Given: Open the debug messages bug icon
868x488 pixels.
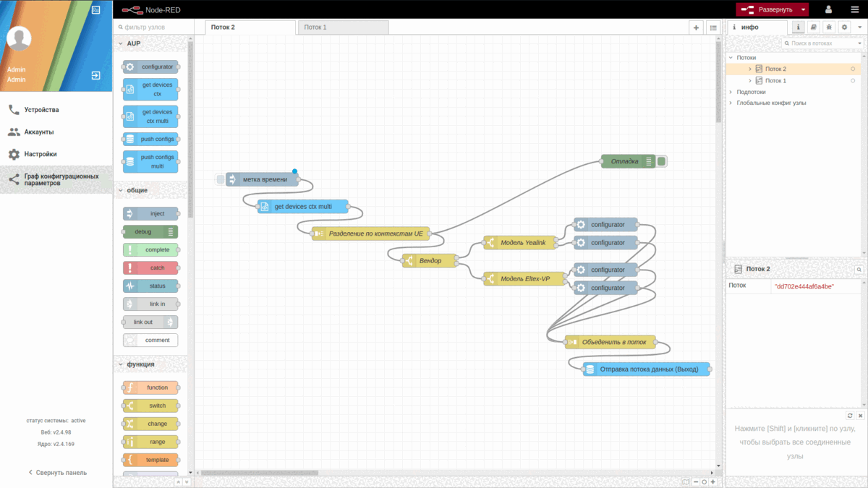Looking at the screenshot, I should pos(829,27).
